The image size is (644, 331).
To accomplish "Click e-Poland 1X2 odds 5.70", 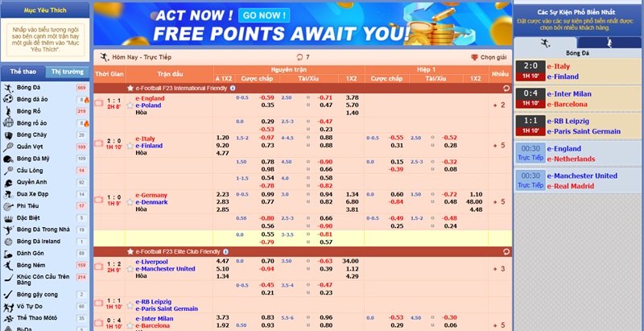I will click(x=352, y=106).
